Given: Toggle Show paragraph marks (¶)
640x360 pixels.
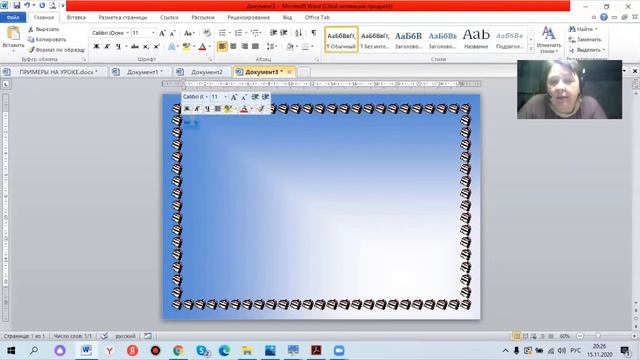Looking at the screenshot, I should [313, 33].
